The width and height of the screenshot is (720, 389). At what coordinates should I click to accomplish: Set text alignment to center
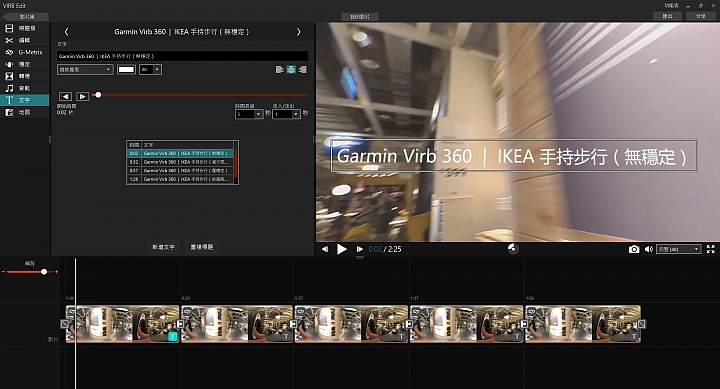coord(291,69)
